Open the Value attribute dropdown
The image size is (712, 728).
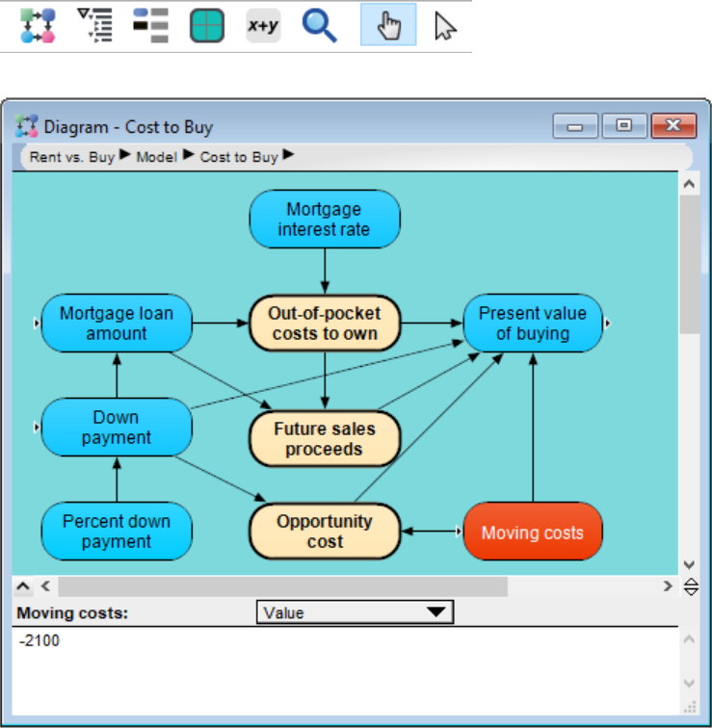(355, 612)
